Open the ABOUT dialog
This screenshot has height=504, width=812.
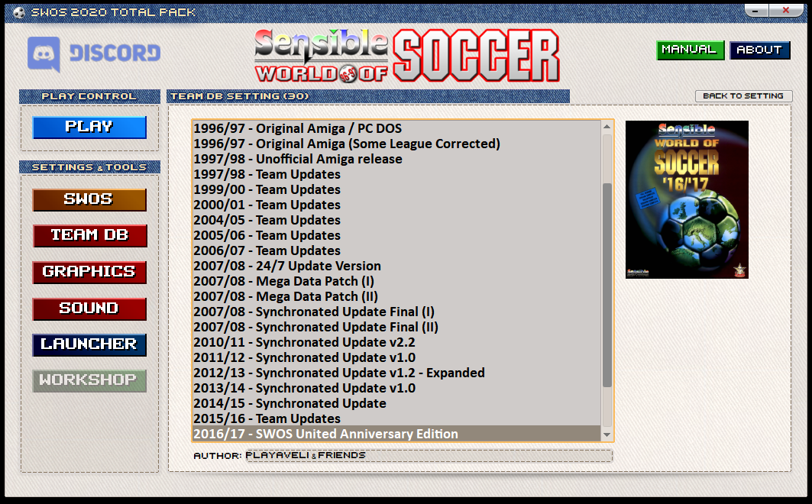click(x=759, y=50)
